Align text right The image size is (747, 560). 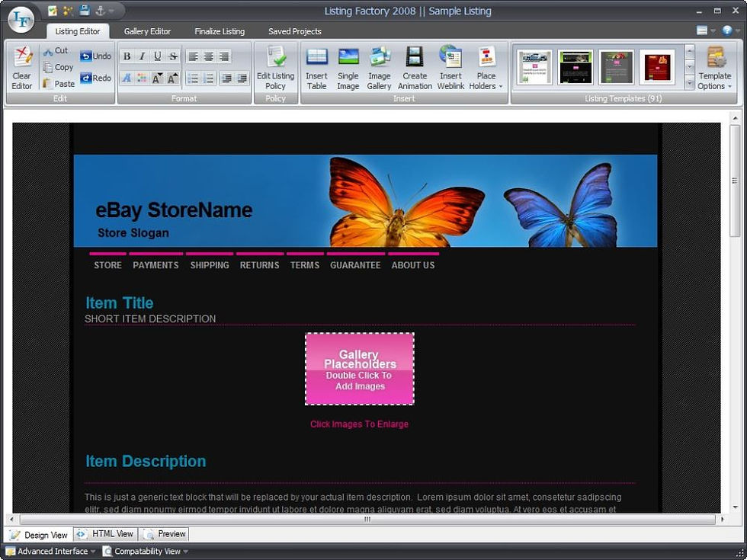pos(224,56)
